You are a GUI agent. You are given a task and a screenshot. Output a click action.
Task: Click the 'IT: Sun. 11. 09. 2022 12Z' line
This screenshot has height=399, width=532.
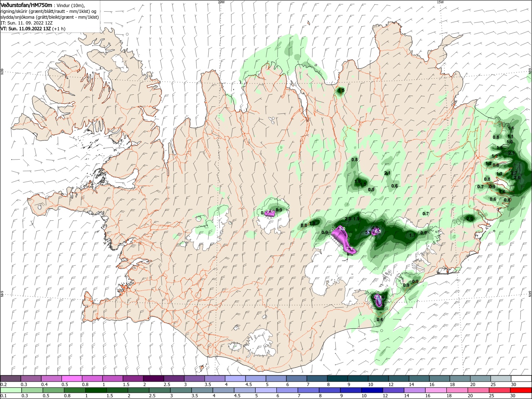click(26, 23)
